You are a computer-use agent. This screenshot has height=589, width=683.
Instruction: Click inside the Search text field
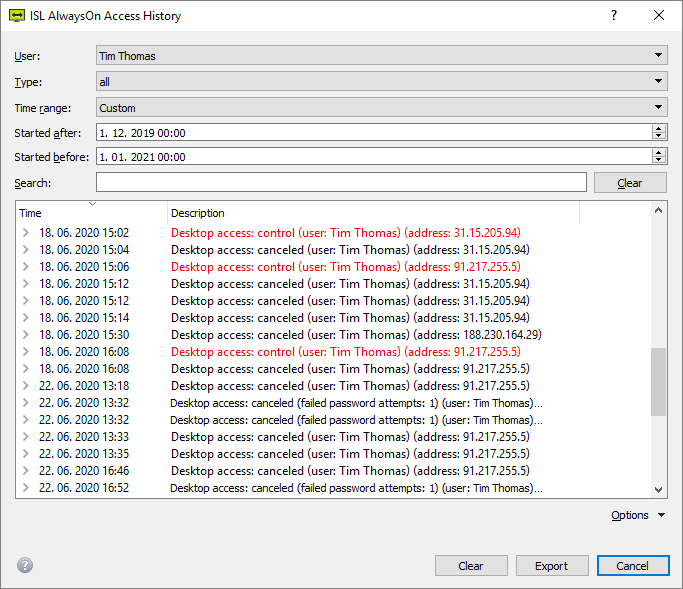click(341, 182)
